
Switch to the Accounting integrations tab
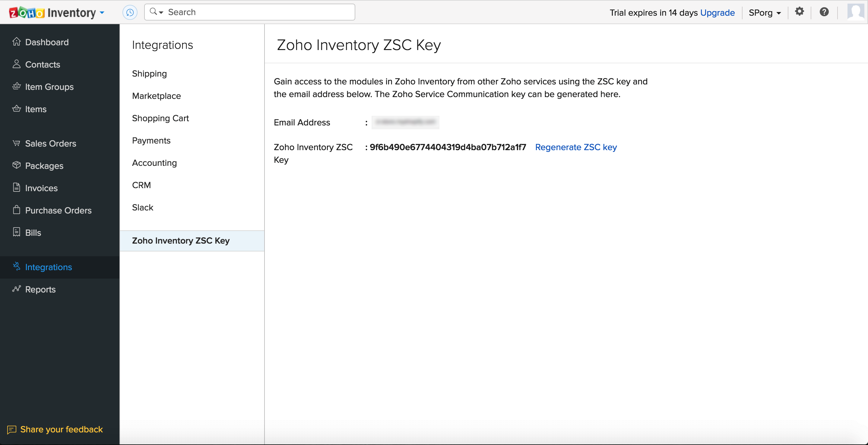[x=154, y=163]
